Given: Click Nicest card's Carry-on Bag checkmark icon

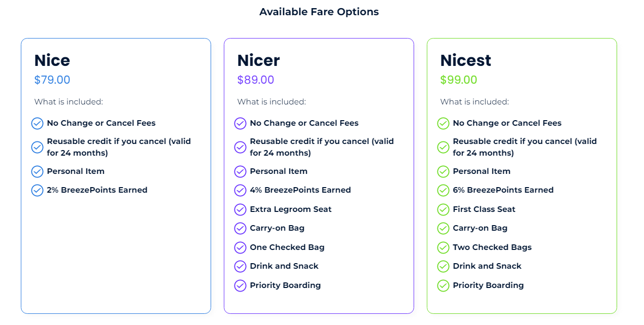Looking at the screenshot, I should pos(443,228).
